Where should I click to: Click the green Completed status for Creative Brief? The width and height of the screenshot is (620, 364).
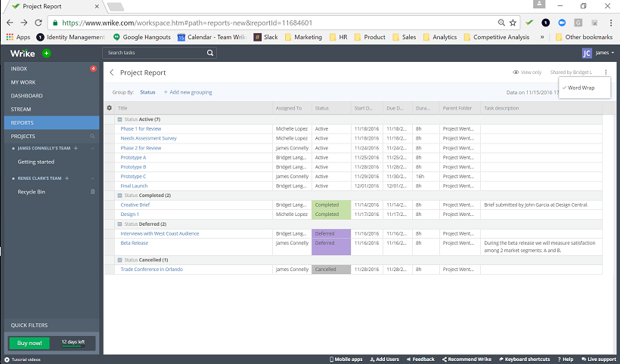(x=331, y=205)
